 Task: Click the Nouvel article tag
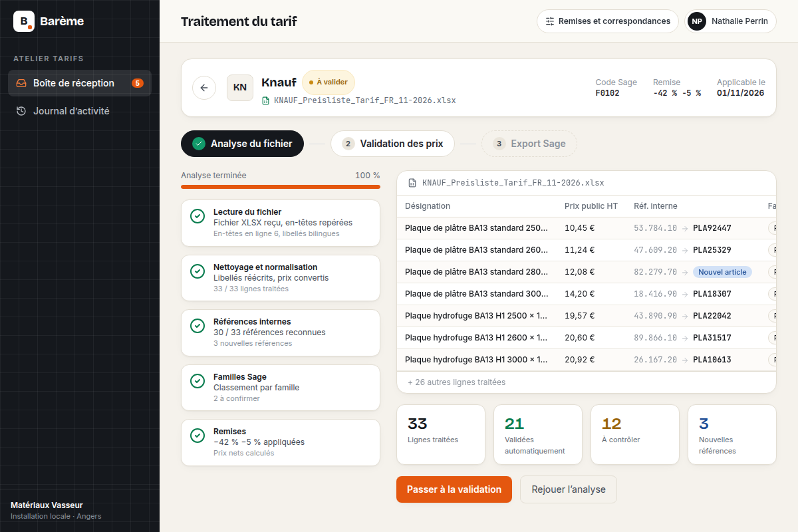point(722,272)
